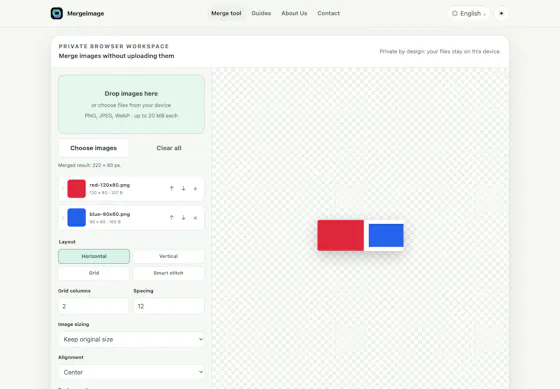560x389 pixels.
Task: Move red-120x80.png up in the list
Action: click(171, 189)
